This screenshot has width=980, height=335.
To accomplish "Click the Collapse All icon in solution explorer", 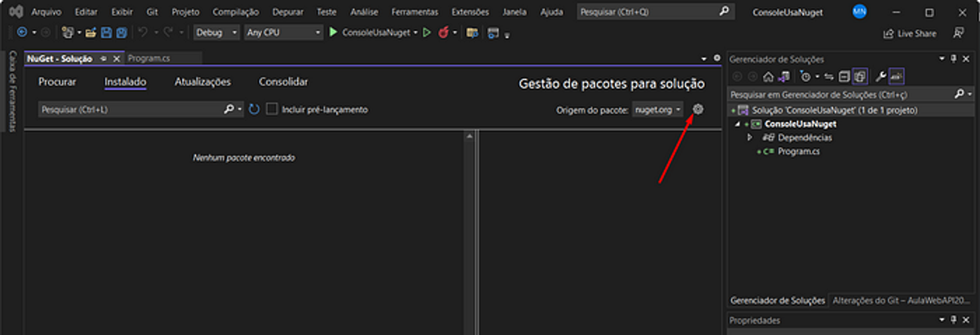I will pyautogui.click(x=844, y=77).
